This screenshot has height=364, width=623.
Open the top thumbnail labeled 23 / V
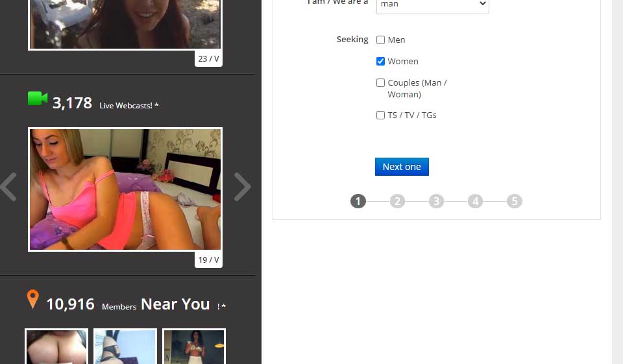pos(125,24)
